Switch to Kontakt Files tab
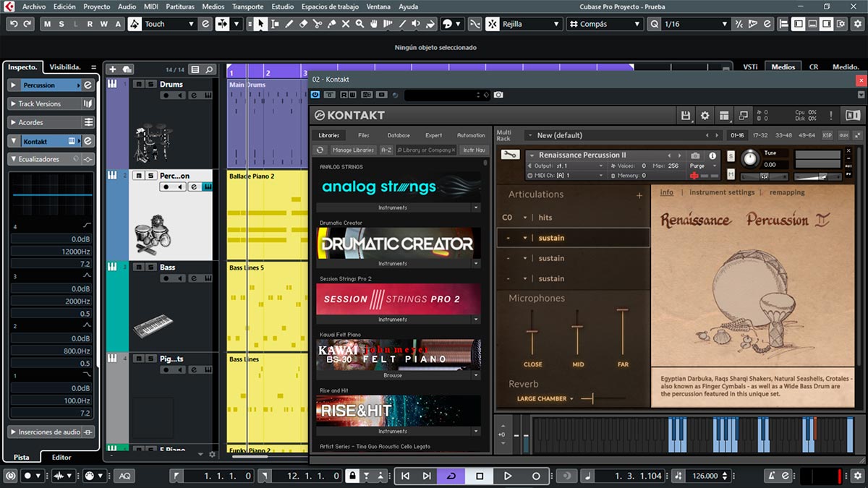 coord(364,135)
